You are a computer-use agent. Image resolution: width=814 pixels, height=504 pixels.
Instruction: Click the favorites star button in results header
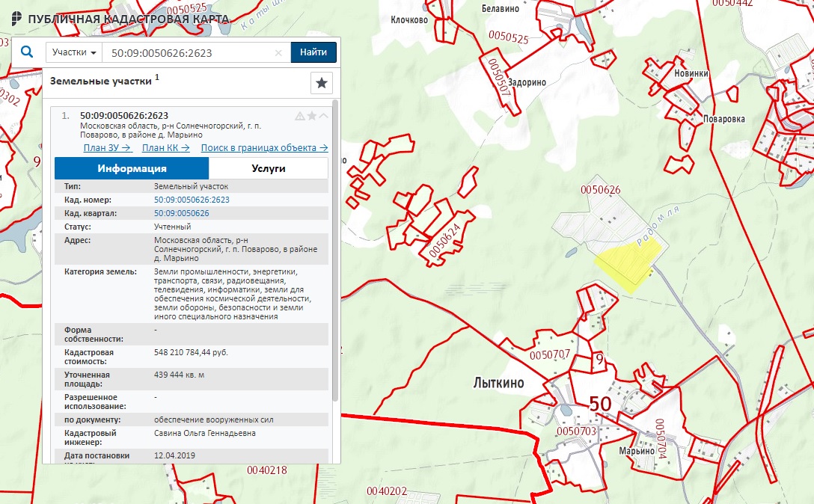click(x=321, y=83)
